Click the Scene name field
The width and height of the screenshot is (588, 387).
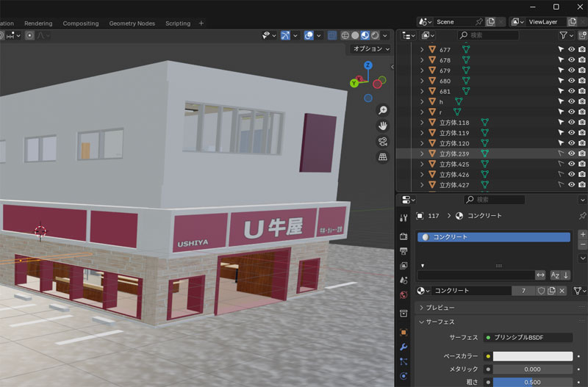pyautogui.click(x=453, y=22)
